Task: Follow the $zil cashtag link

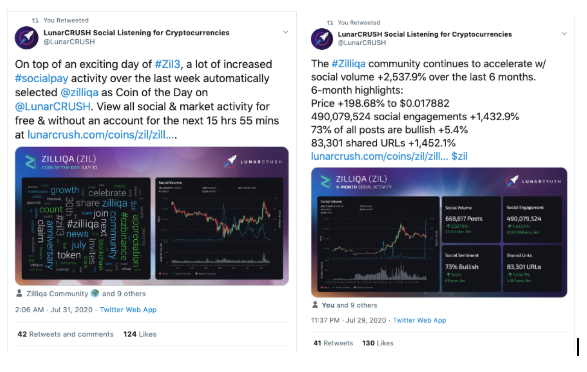Action: pos(459,156)
